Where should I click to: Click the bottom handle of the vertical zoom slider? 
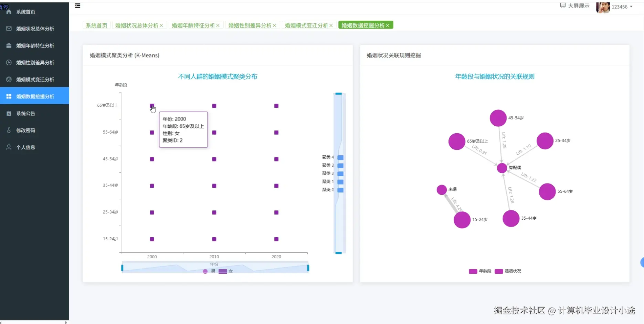[x=339, y=253]
